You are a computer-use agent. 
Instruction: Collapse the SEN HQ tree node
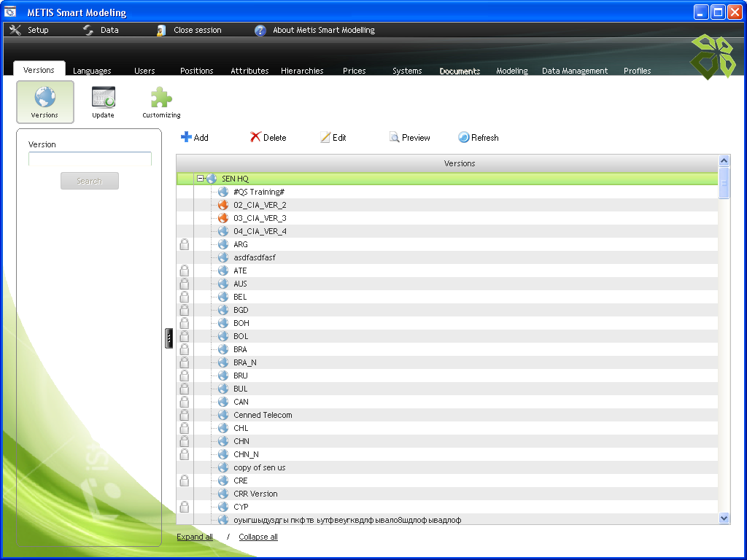201,179
